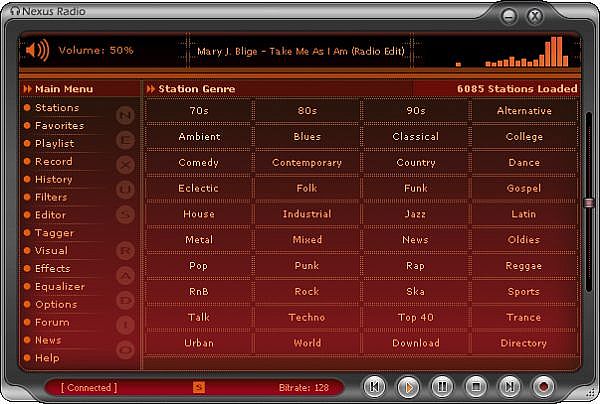
Task: Adjust the vertical slider on right edge
Action: coord(589,203)
